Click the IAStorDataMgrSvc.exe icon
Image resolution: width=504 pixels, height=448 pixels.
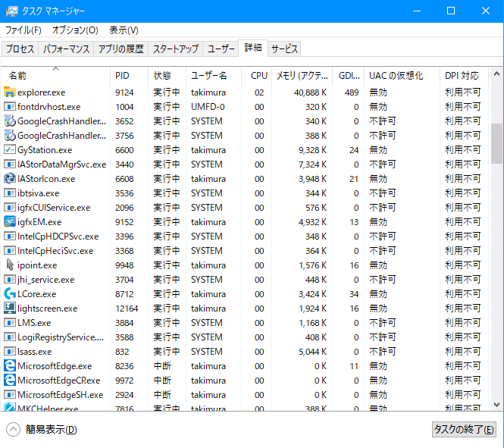coord(10,164)
